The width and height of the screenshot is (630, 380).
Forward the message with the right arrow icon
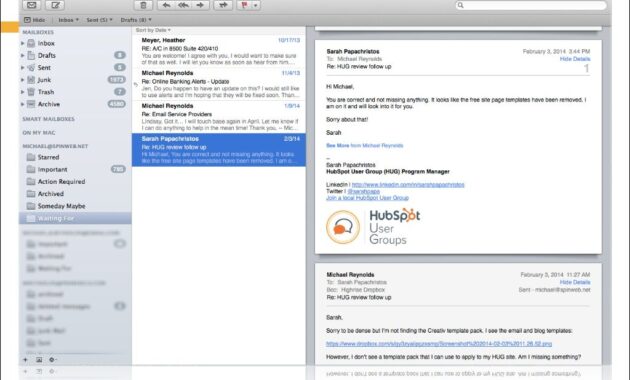(200, 5)
